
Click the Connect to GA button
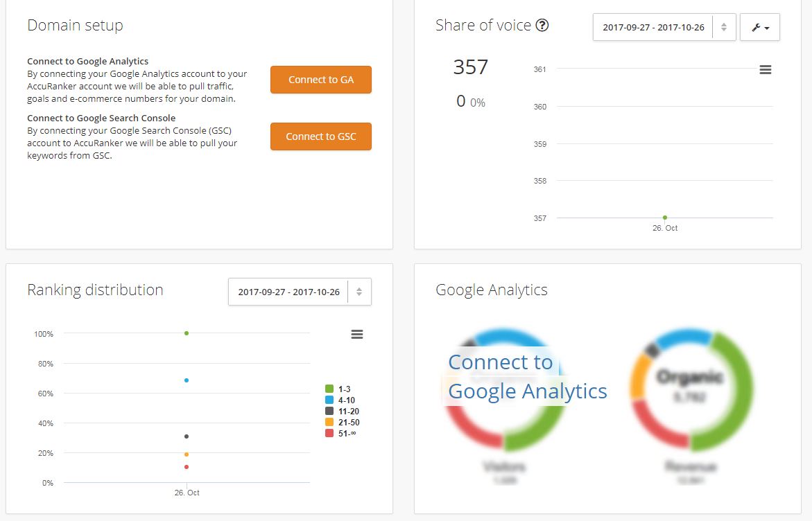(x=321, y=80)
